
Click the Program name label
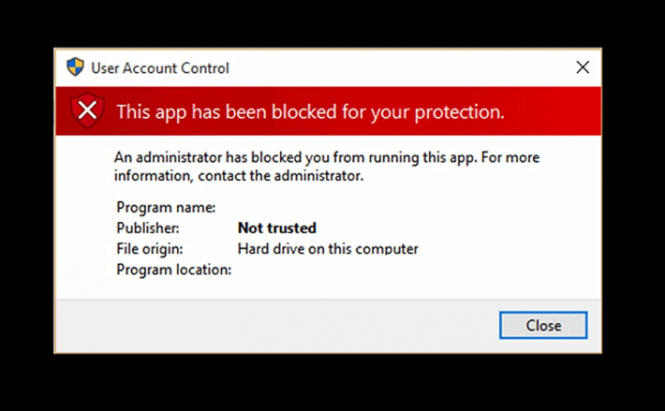pyautogui.click(x=166, y=207)
